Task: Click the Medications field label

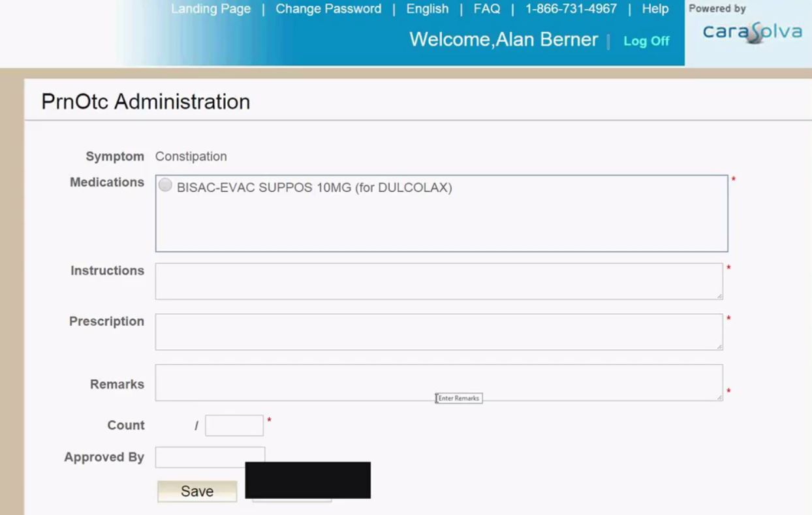Action: point(107,182)
